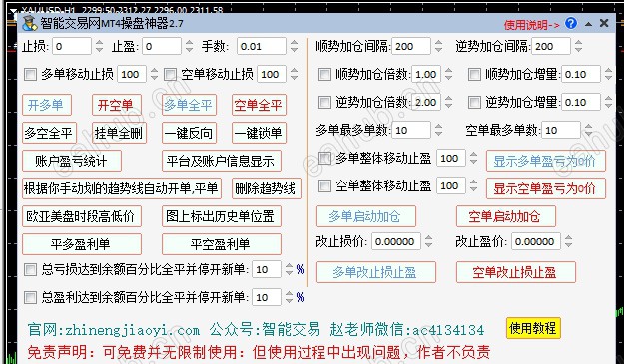Toggle 顺势加仓倍数 checkbox

324,75
